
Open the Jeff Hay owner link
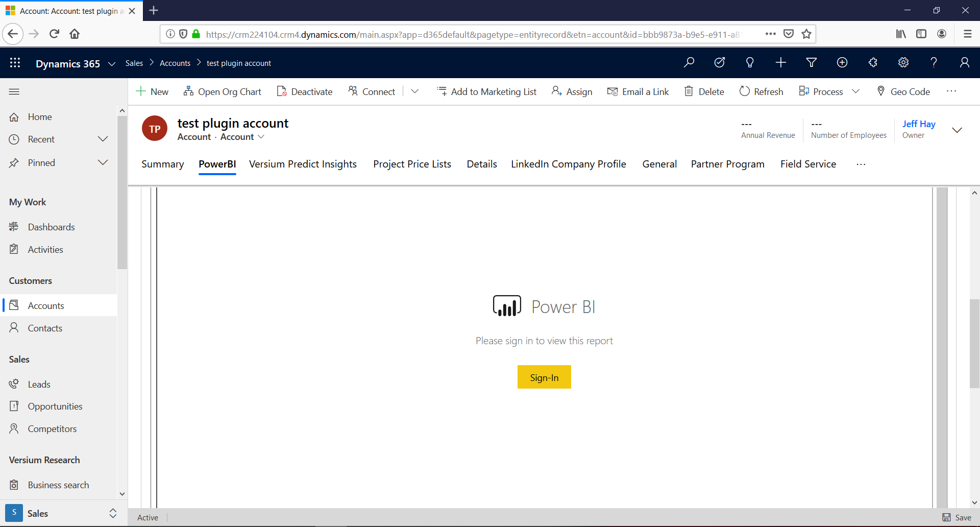tap(919, 124)
